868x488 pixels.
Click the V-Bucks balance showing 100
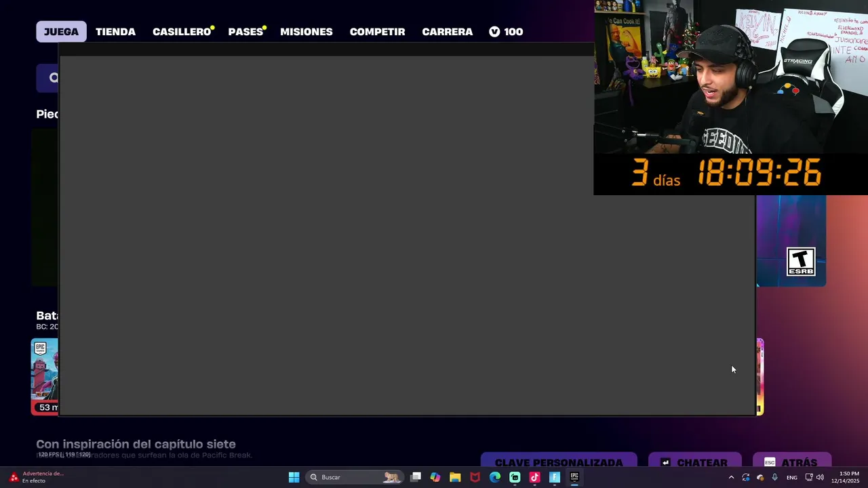(506, 32)
